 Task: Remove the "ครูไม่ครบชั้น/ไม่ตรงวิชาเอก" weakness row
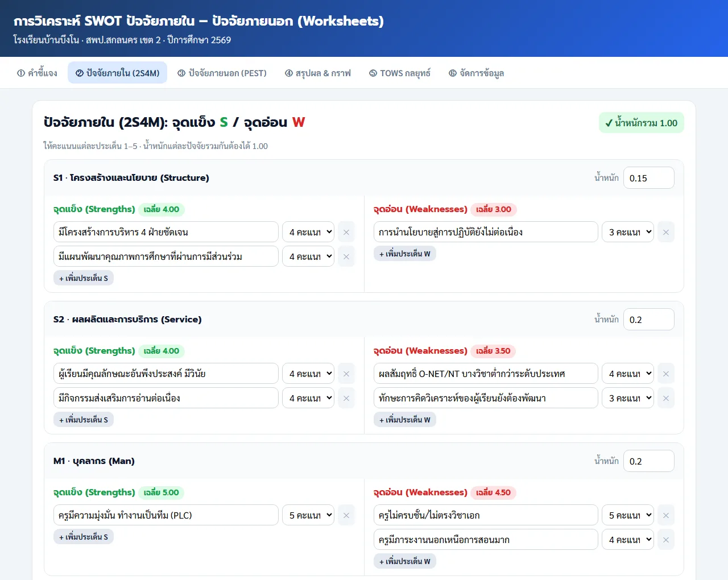[665, 515]
